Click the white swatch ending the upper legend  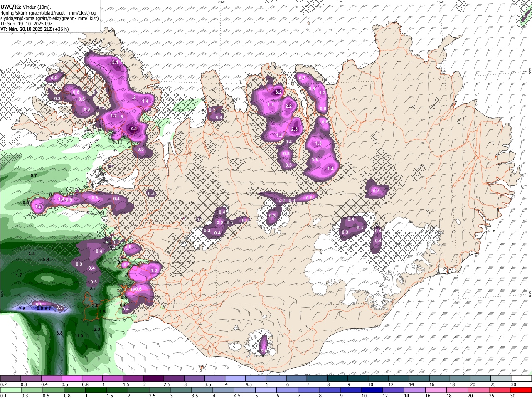[x=521, y=378]
